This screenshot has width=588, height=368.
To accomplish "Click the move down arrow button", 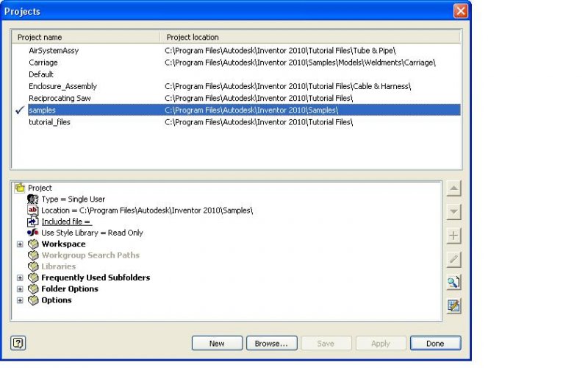I will tap(453, 212).
